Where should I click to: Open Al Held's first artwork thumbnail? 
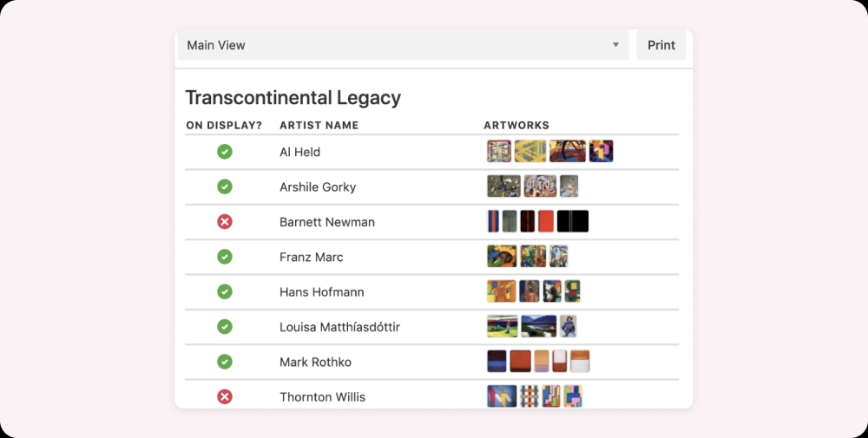point(499,151)
